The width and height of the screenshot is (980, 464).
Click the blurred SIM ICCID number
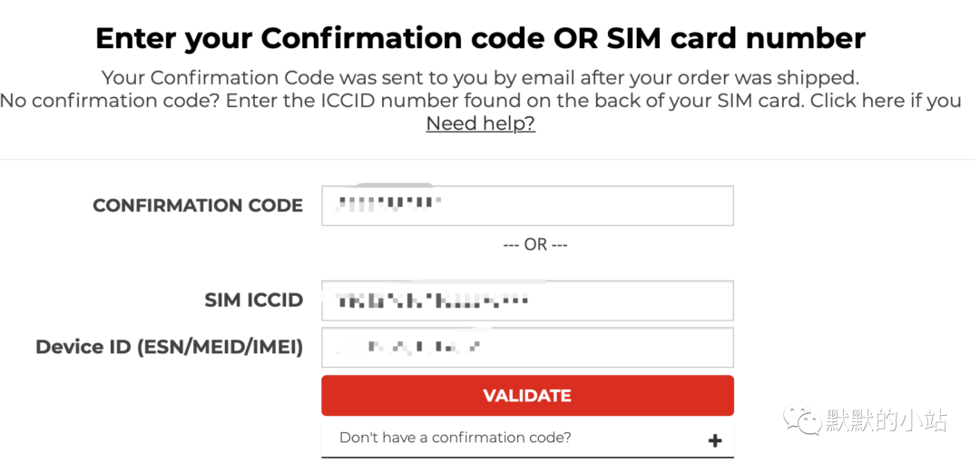point(432,301)
